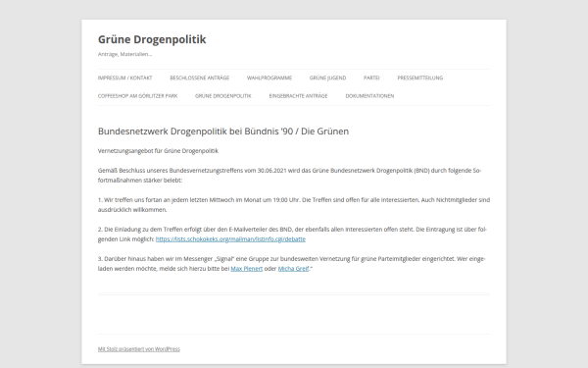588x368 pixels.
Task: Click the Max Plenert contact link
Action: click(x=247, y=269)
